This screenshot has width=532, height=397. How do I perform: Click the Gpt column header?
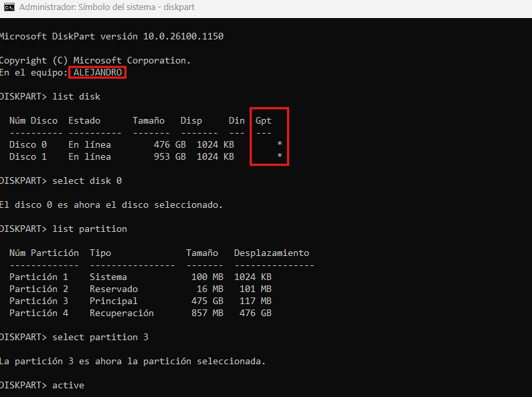click(x=263, y=120)
